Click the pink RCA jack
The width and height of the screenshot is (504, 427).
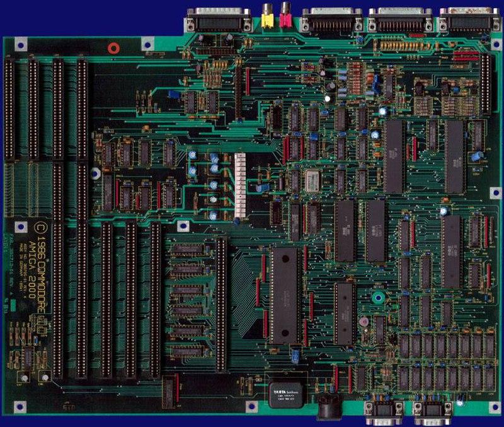[x=285, y=18]
